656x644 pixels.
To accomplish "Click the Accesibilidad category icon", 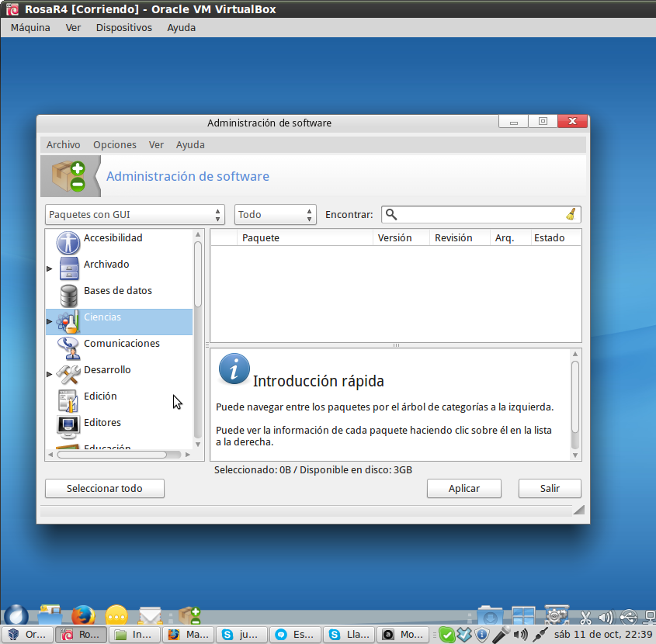I will tap(68, 242).
